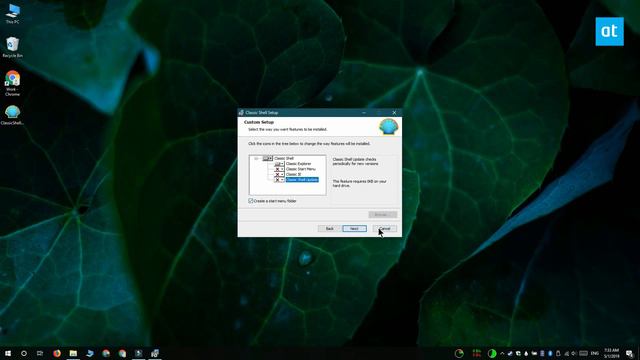Click the Cancel button
The height and width of the screenshot is (360, 640).
tap(384, 229)
